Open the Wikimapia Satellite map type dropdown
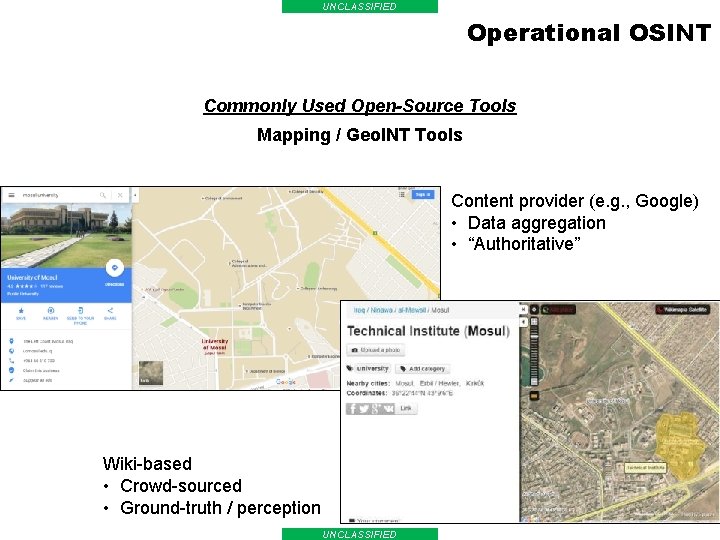Image resolution: width=720 pixels, height=540 pixels. 682,309
